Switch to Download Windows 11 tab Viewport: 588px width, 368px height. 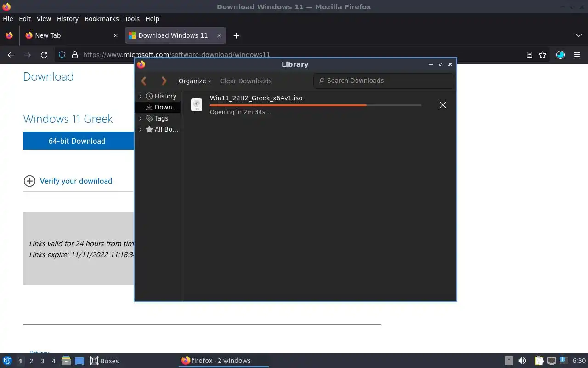175,35
